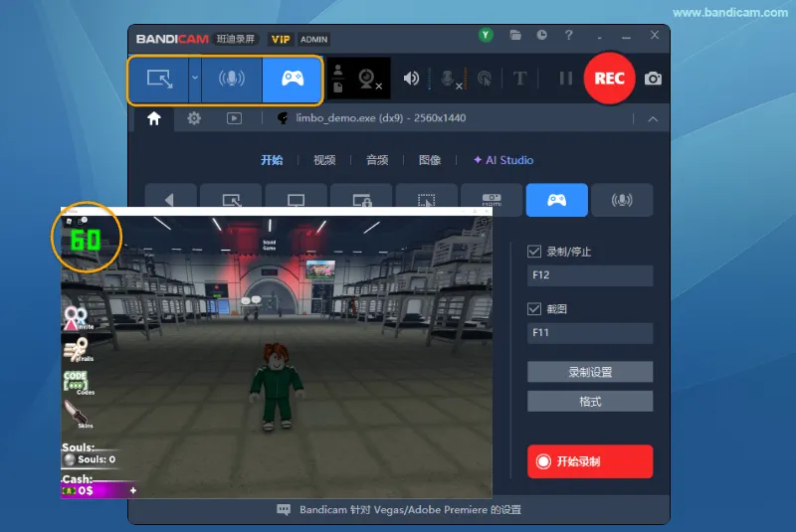The image size is (796, 532).
Task: Click the BANDICAM logo
Action: (172, 39)
